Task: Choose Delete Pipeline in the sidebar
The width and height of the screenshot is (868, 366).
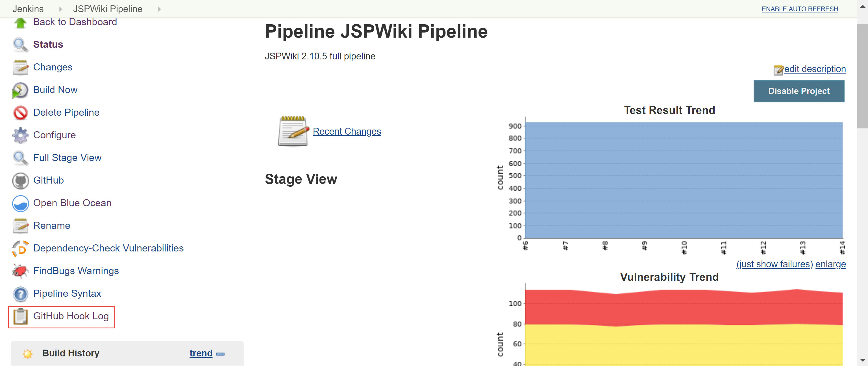Action: click(x=66, y=112)
